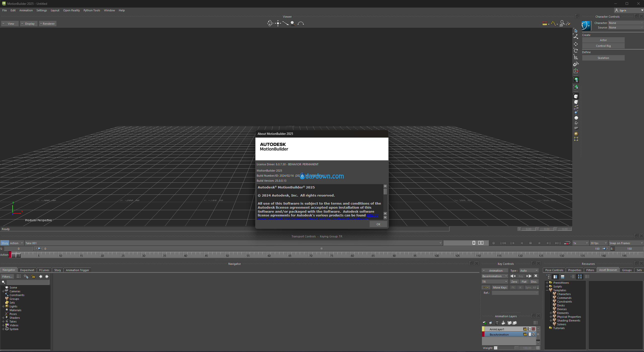Delete animation layer with trash icon
The width and height of the screenshot is (644, 352).
pyautogui.click(x=497, y=323)
